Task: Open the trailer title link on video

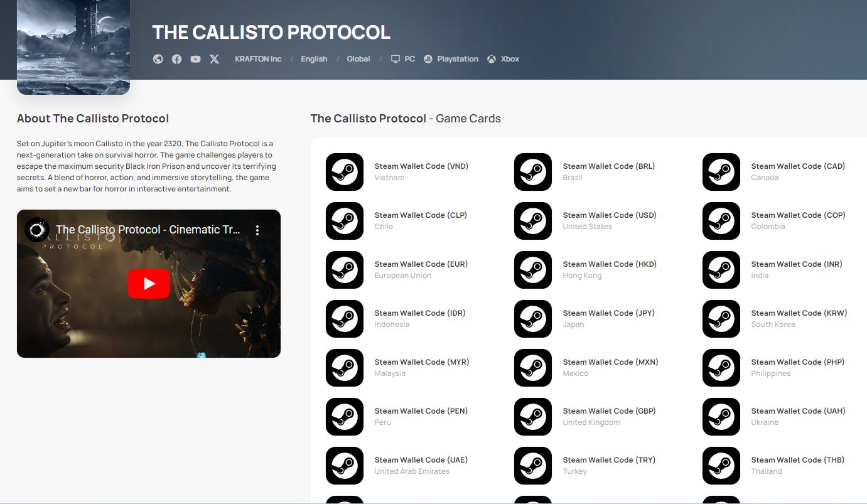Action: (148, 230)
